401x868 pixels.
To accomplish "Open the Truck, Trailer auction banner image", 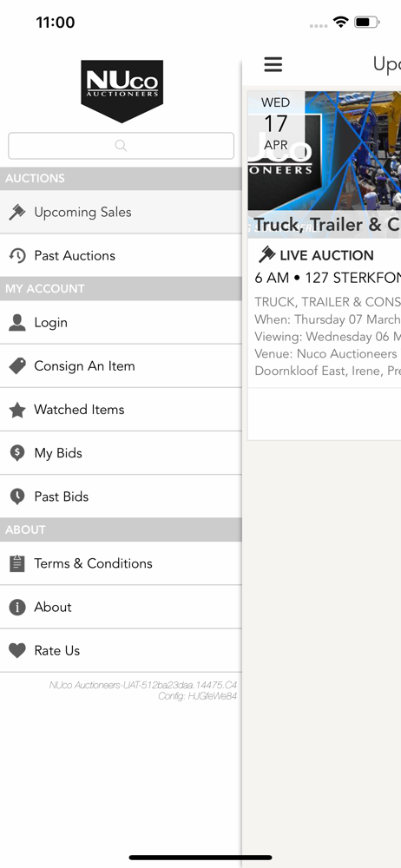I will point(325,164).
